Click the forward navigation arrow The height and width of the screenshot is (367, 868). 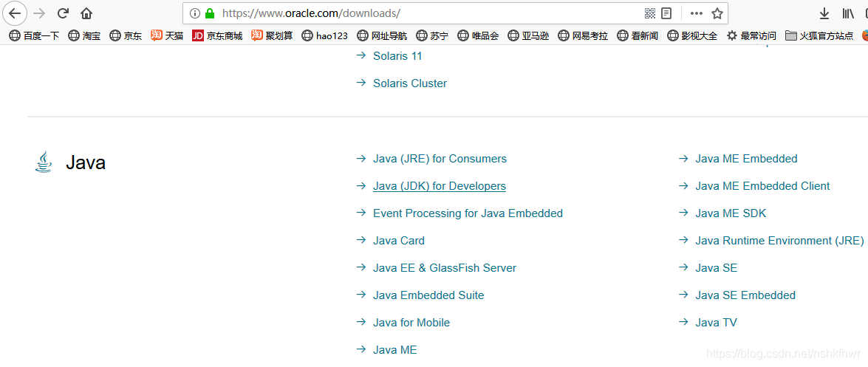coord(39,13)
